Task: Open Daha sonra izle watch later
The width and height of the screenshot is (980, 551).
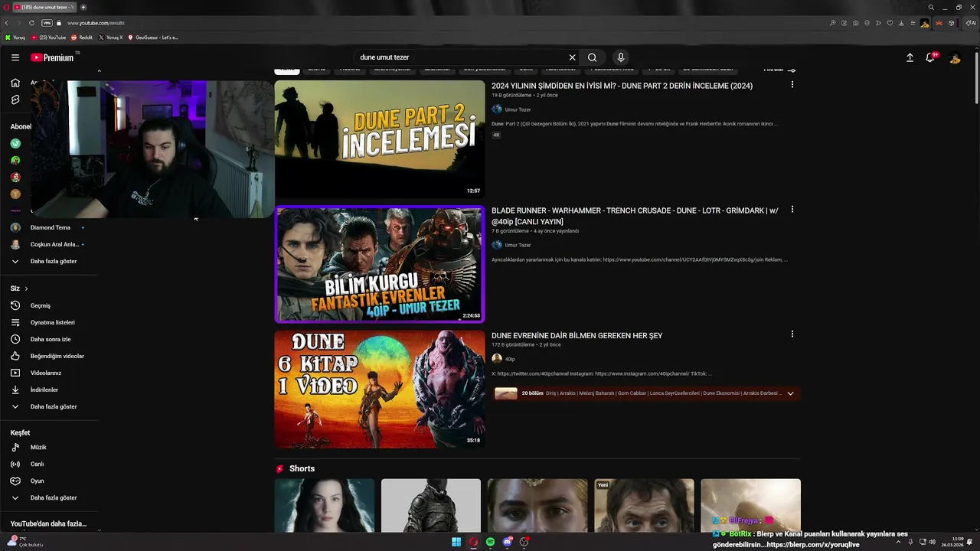Action: tap(51, 339)
